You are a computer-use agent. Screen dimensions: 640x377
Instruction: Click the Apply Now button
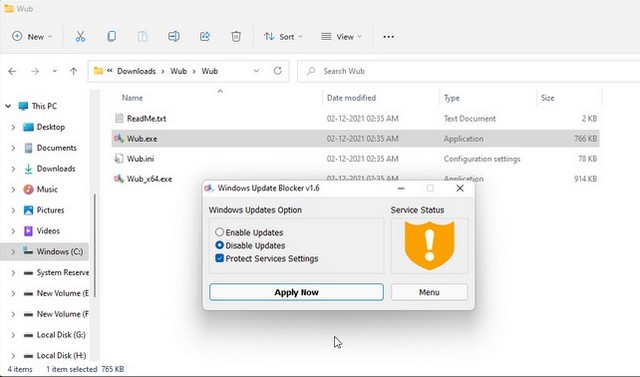tap(296, 292)
